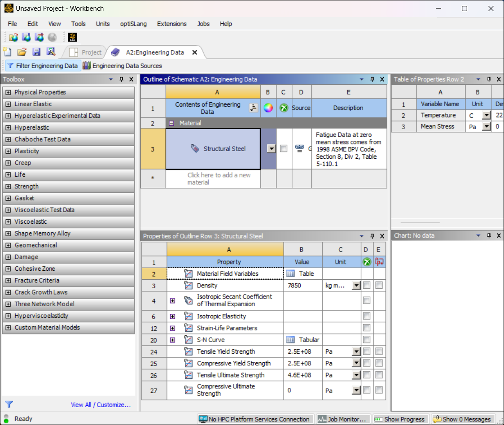The image size is (504, 425).
Task: Click the green suppress icon in column C header
Action: point(284,108)
